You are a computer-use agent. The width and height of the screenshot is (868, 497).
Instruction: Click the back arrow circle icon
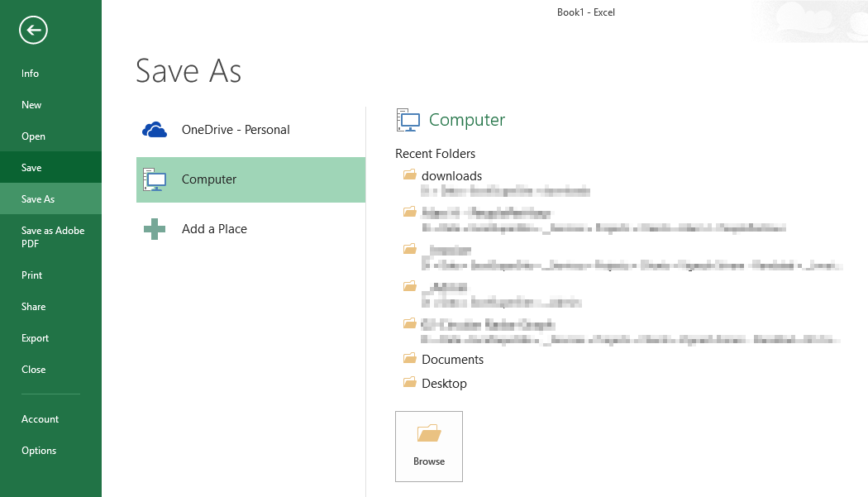(33, 30)
